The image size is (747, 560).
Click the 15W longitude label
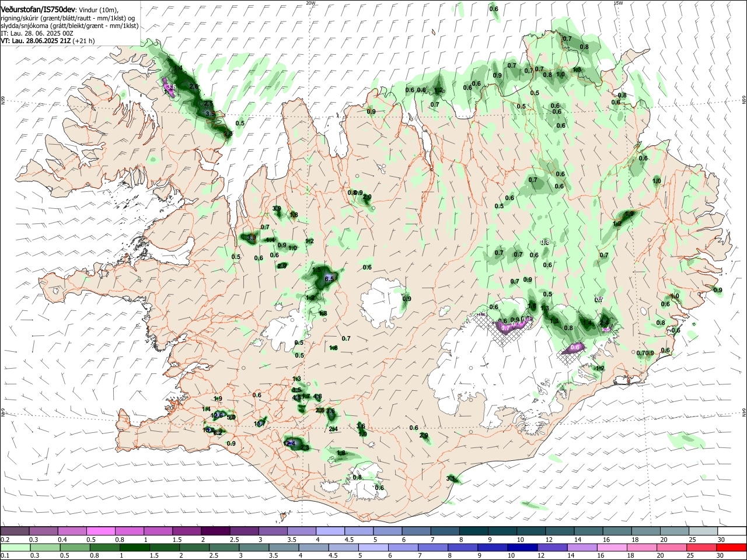tap(618, 3)
